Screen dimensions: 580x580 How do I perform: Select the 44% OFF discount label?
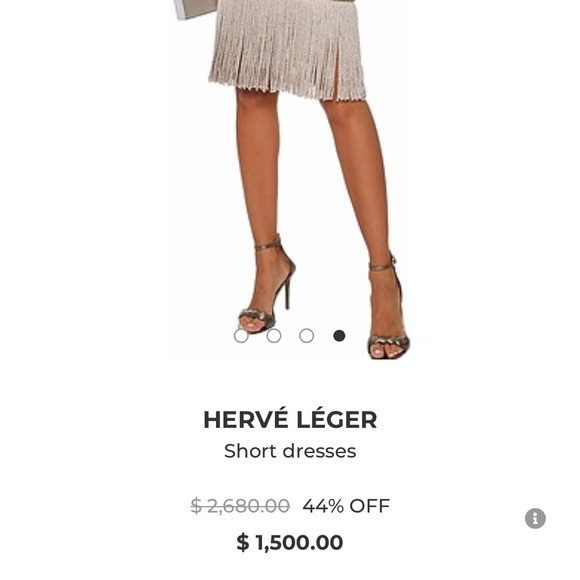pos(346,506)
